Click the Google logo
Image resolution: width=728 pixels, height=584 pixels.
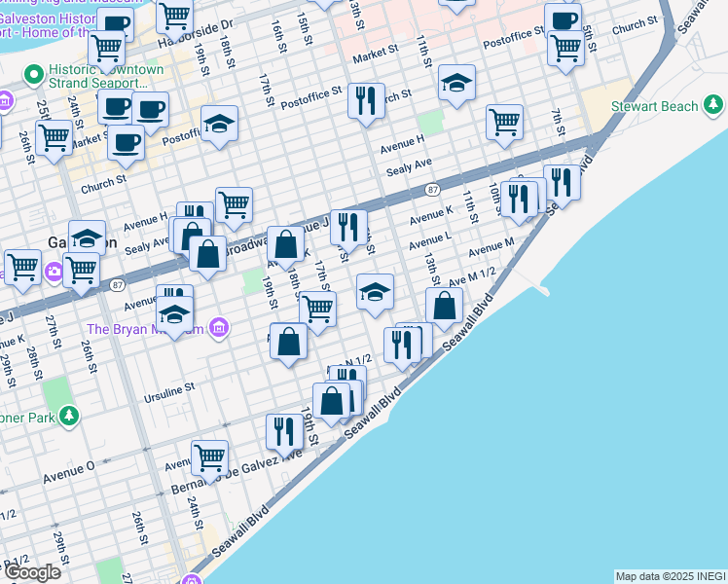32,571
